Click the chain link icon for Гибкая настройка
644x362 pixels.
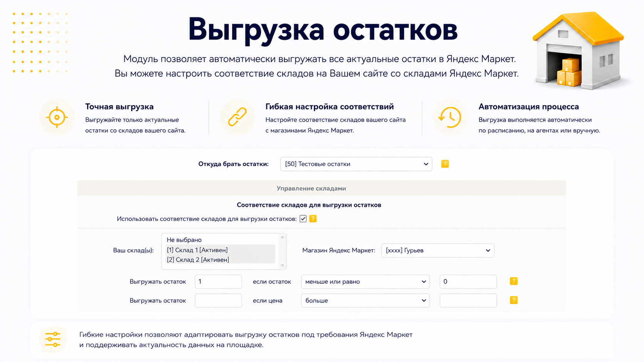[237, 117]
